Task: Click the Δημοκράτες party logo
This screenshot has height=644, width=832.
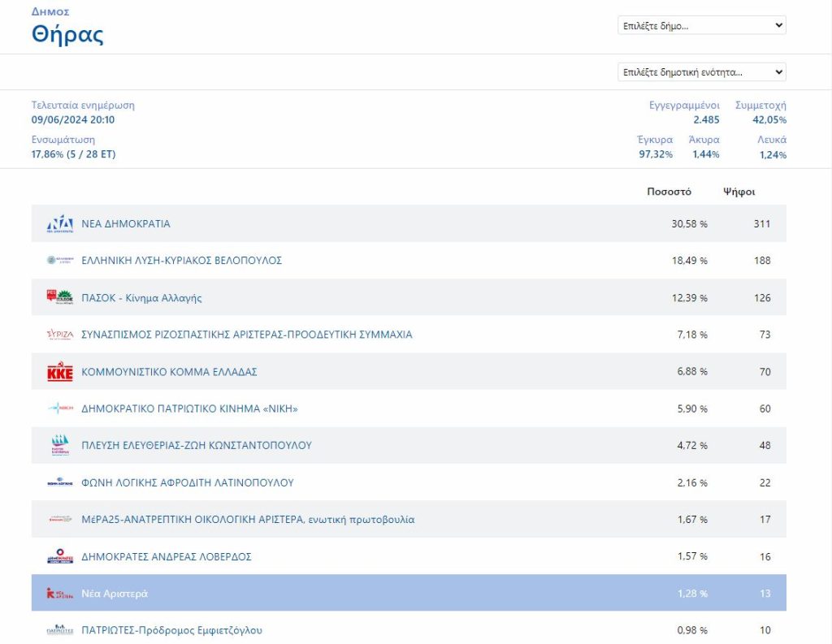Action: (60, 556)
